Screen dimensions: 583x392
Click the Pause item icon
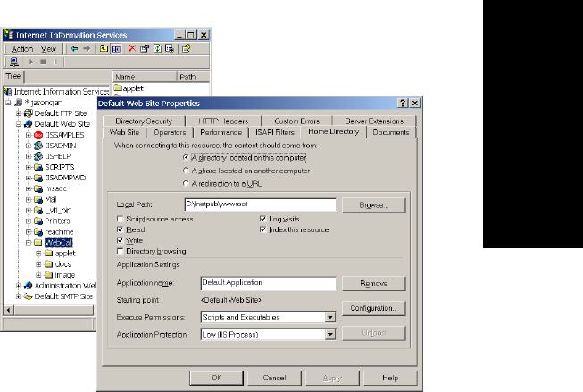(54, 62)
